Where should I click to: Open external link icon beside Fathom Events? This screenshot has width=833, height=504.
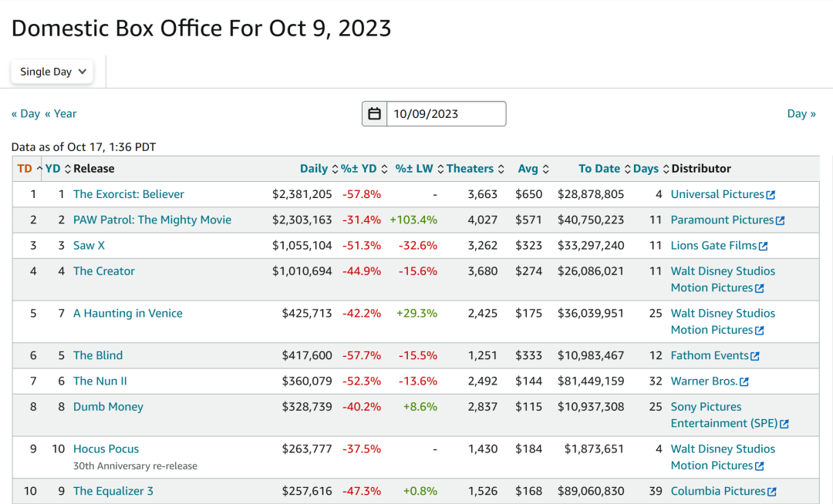[x=755, y=356]
